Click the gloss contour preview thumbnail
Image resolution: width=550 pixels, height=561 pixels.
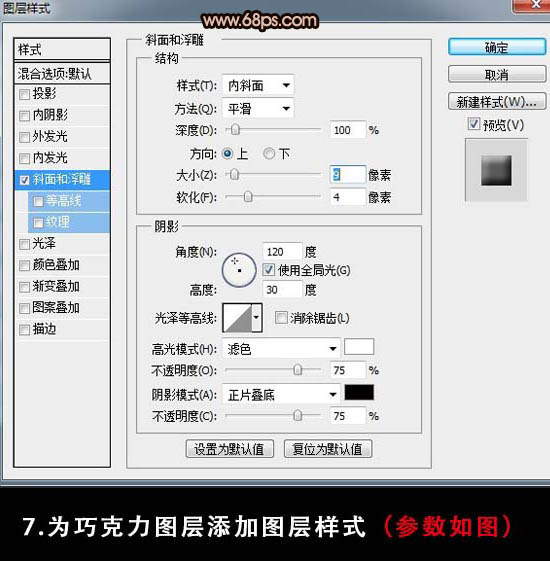(237, 318)
